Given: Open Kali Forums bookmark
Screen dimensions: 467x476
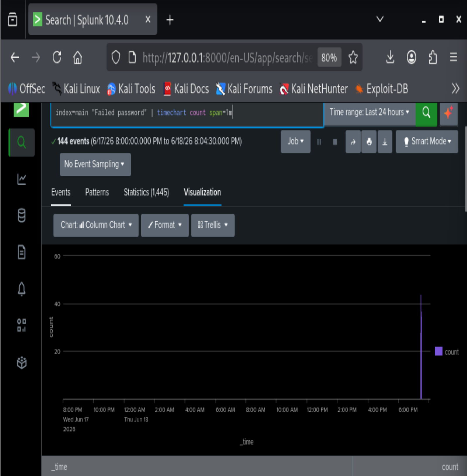Looking at the screenshot, I should (x=244, y=88).
